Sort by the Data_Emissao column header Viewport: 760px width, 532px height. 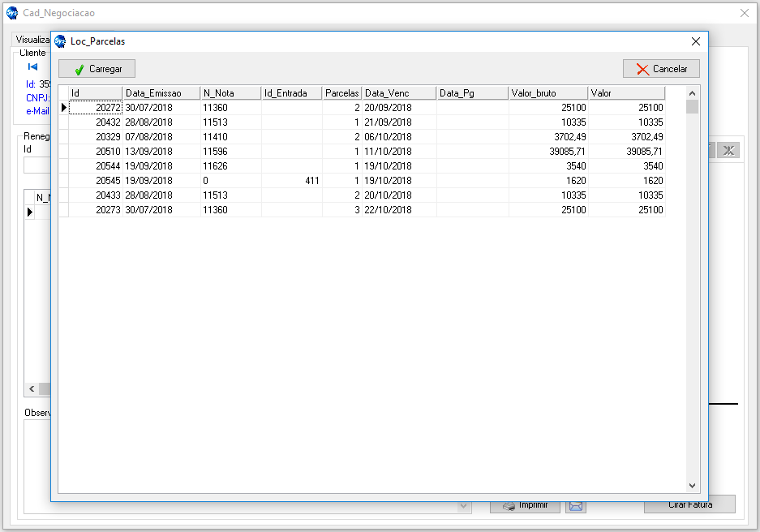161,93
